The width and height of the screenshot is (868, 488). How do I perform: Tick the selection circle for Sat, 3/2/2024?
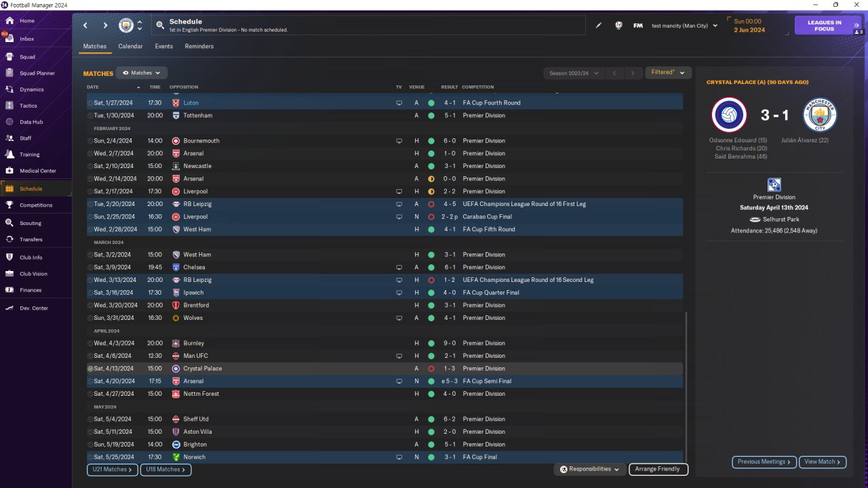pyautogui.click(x=90, y=255)
